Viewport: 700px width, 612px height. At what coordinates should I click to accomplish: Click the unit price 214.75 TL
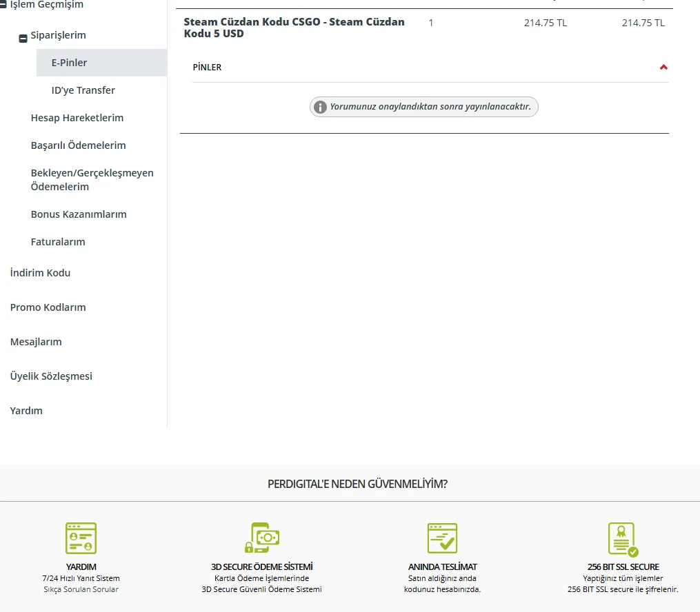546,23
